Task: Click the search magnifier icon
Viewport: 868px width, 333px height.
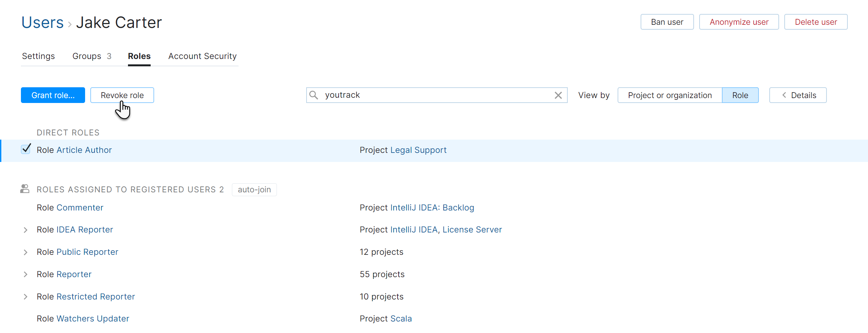Action: click(314, 95)
